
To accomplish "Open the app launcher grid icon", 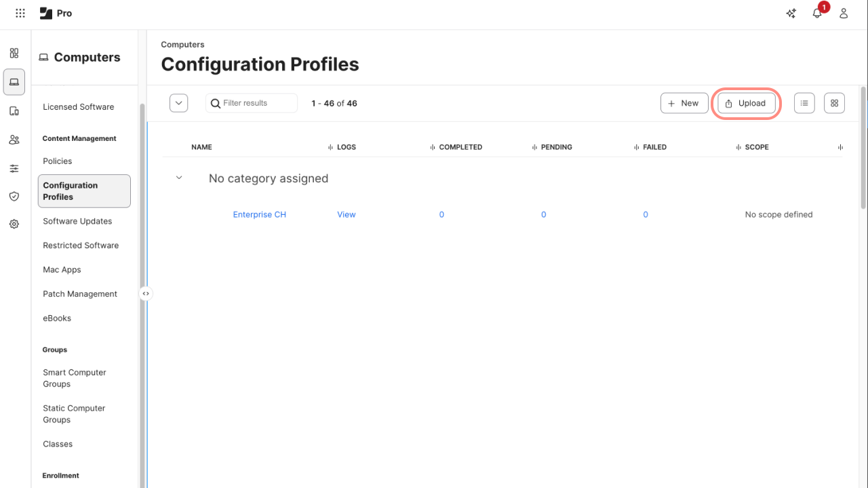I will 20,14.
